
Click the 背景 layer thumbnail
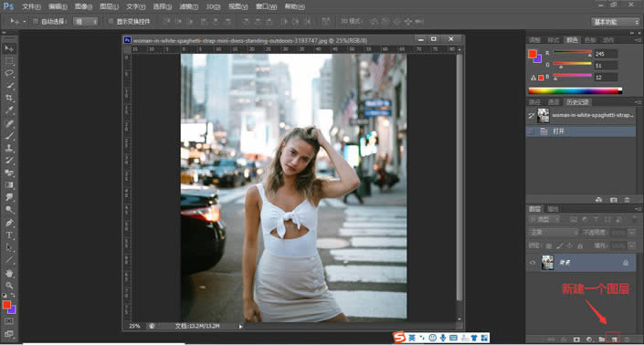click(x=547, y=263)
